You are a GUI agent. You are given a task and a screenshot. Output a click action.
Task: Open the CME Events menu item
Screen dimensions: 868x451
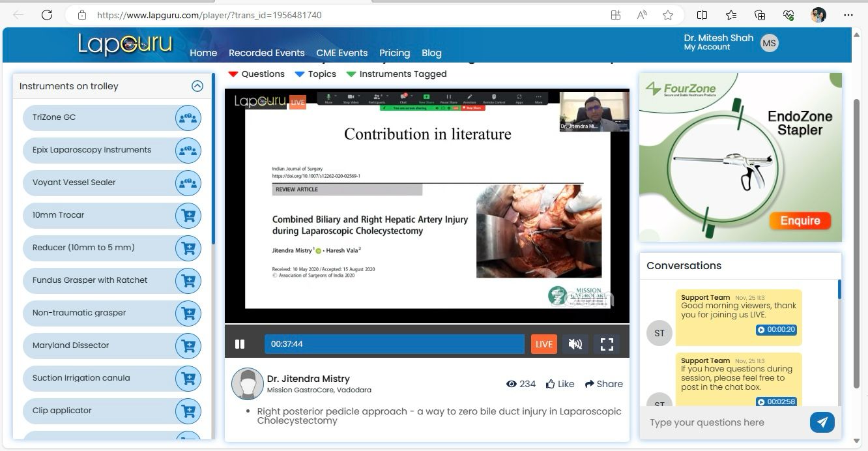pos(341,53)
